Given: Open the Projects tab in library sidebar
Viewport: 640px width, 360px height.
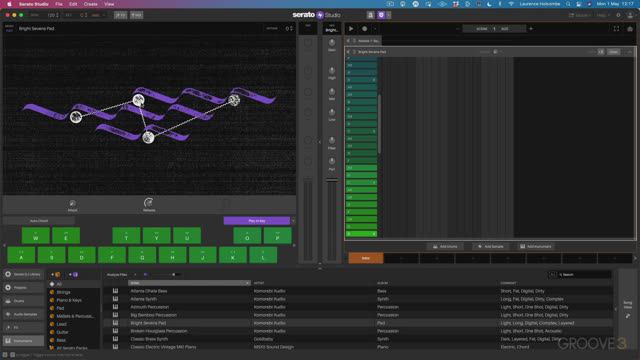Looking at the screenshot, I should (x=23, y=288).
